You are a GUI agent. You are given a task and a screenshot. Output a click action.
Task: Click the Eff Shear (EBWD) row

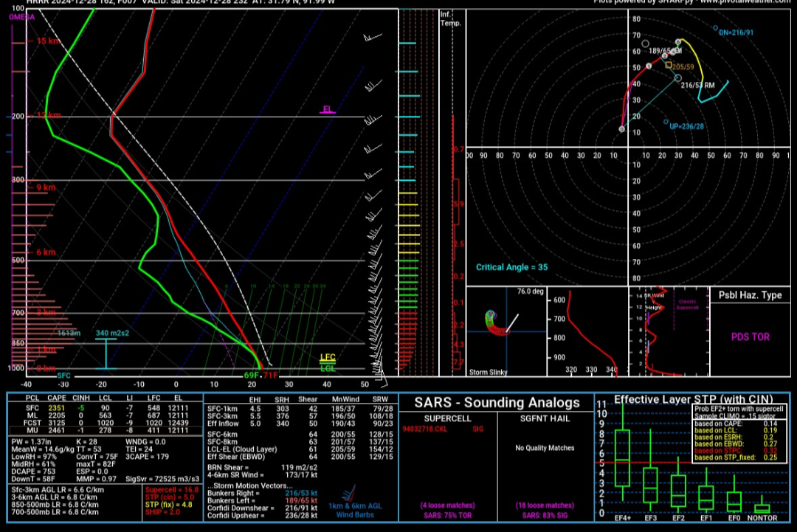point(300,456)
